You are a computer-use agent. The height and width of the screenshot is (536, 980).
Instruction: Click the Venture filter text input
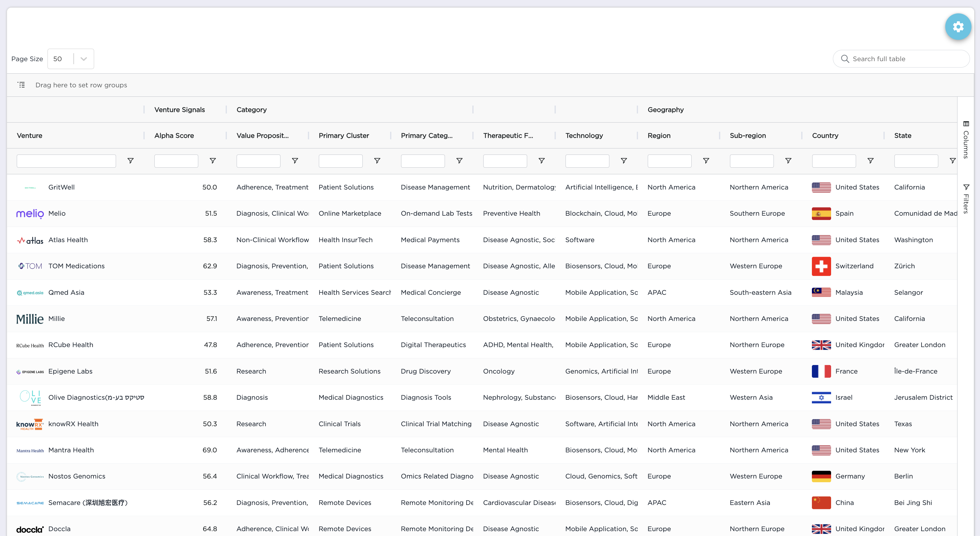[x=66, y=161]
